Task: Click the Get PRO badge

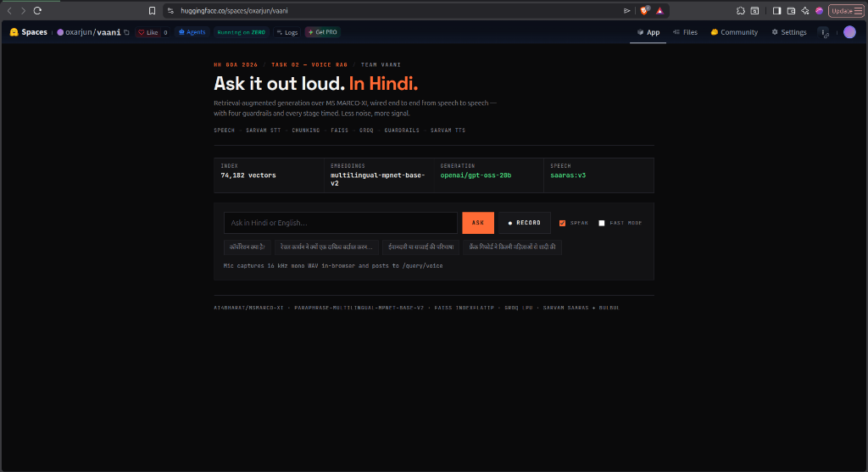Action: pos(323,32)
